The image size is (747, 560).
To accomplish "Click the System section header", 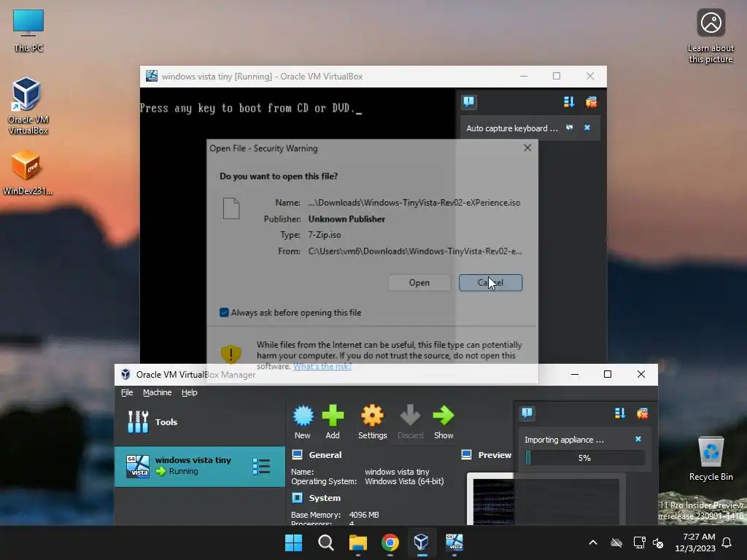I will click(325, 498).
